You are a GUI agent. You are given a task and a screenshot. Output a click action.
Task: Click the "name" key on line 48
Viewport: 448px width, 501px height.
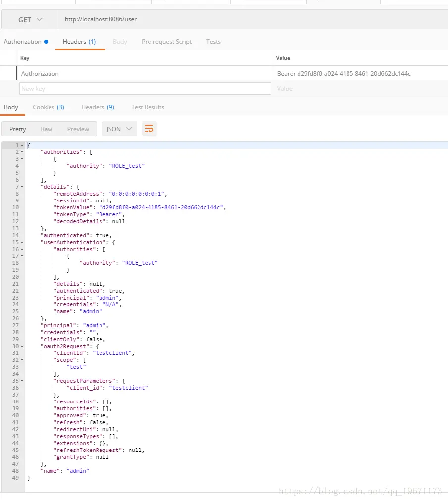50,471
